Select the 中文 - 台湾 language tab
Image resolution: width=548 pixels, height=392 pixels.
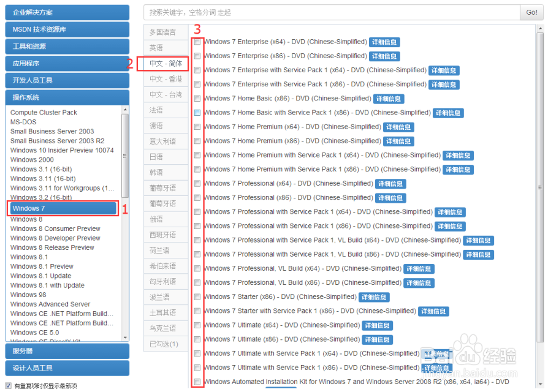(x=166, y=94)
